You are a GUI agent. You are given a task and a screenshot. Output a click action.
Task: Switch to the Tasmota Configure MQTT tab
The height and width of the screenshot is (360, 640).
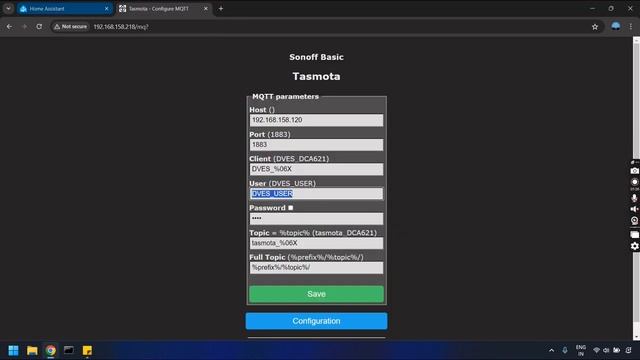[x=164, y=9]
